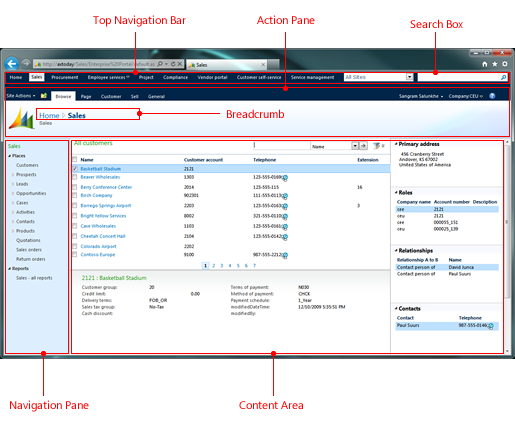Click phone icon beside Birch Company telephone
Screen dimensions: 515x421
[x=285, y=196]
